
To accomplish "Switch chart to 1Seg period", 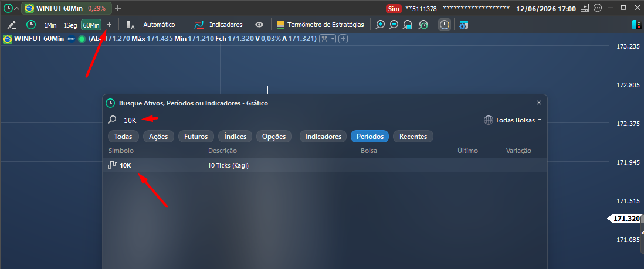I will pyautogui.click(x=70, y=25).
